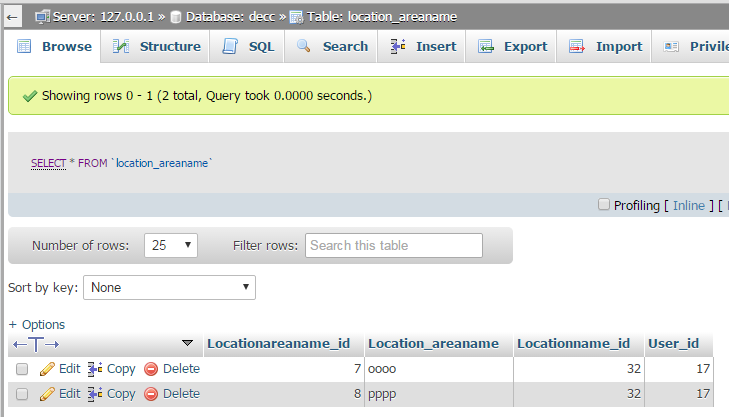
Task: Click the pencil edit icon for row pppp
Action: click(x=47, y=394)
